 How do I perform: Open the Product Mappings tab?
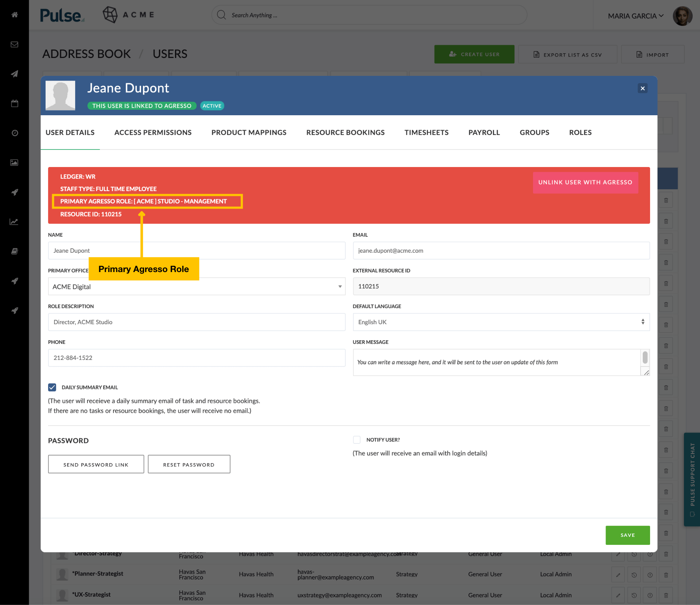(249, 132)
